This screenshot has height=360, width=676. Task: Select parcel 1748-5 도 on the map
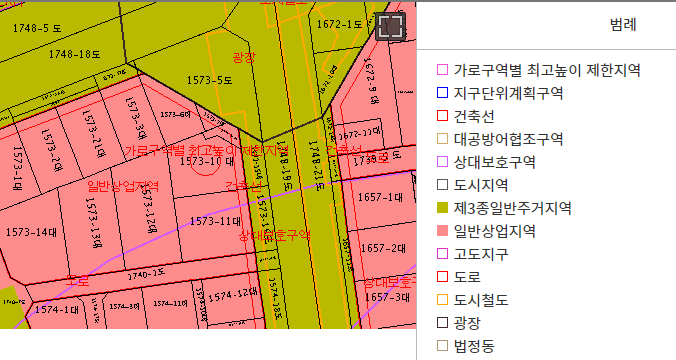pyautogui.click(x=37, y=28)
